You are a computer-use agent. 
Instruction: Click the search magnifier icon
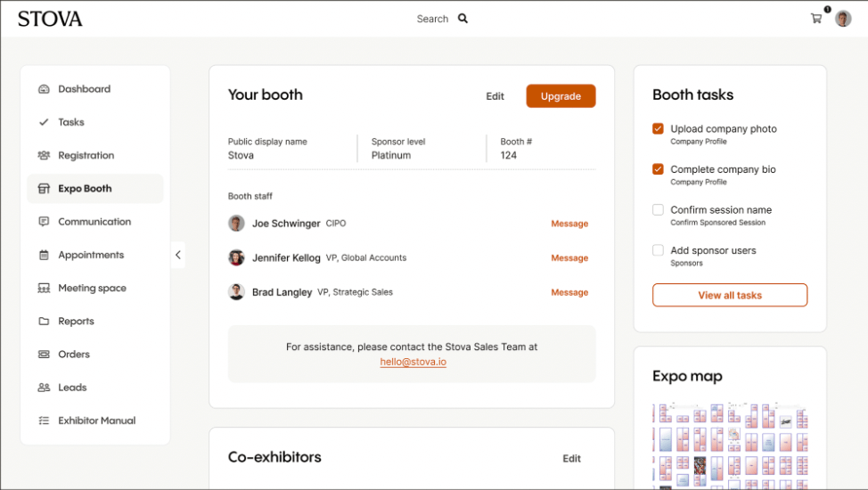pyautogui.click(x=463, y=19)
